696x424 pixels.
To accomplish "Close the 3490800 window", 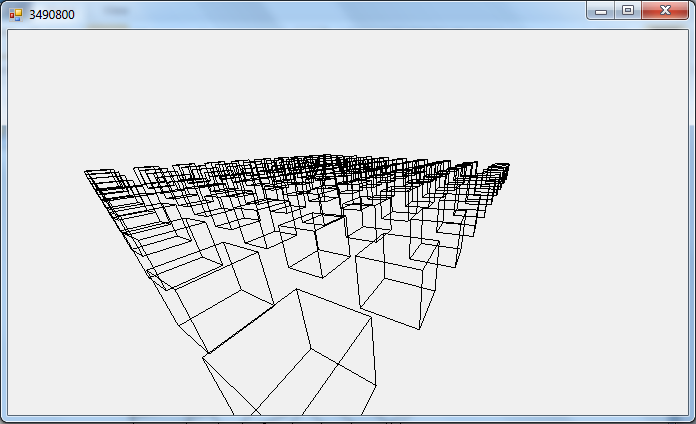I will click(x=665, y=11).
